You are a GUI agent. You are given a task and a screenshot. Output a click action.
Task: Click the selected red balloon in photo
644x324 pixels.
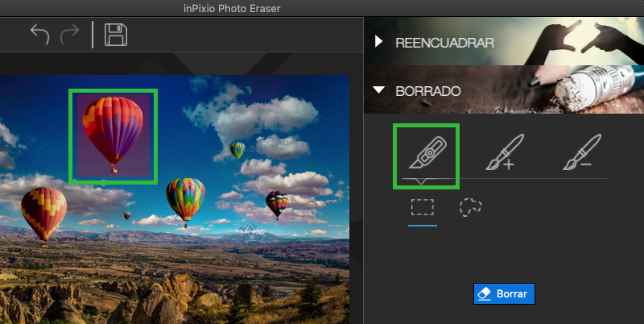pyautogui.click(x=113, y=135)
